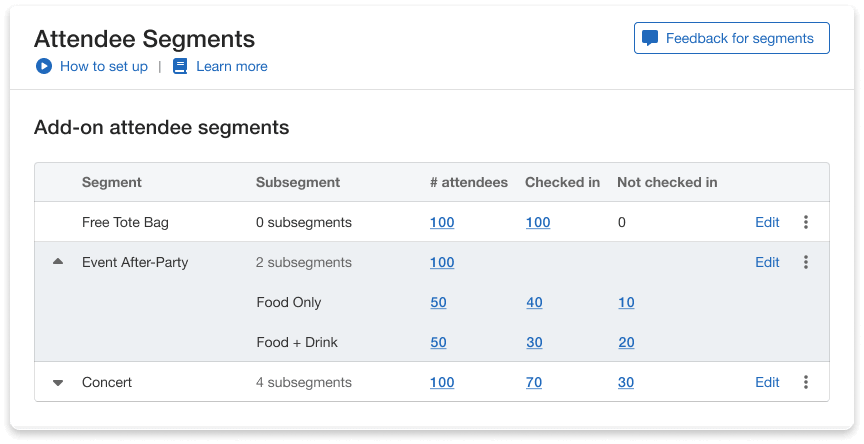The width and height of the screenshot is (864, 444).
Task: View Concert not checked in count 30
Action: point(625,382)
